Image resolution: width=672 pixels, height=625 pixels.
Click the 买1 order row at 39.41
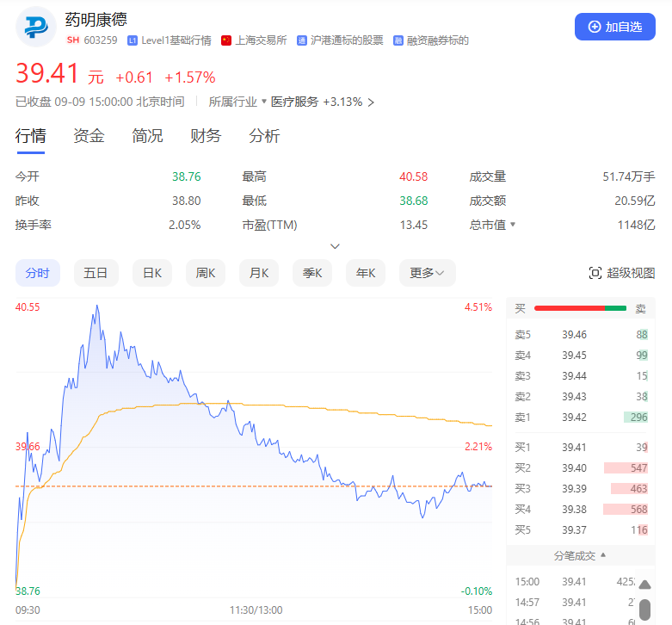(581, 447)
